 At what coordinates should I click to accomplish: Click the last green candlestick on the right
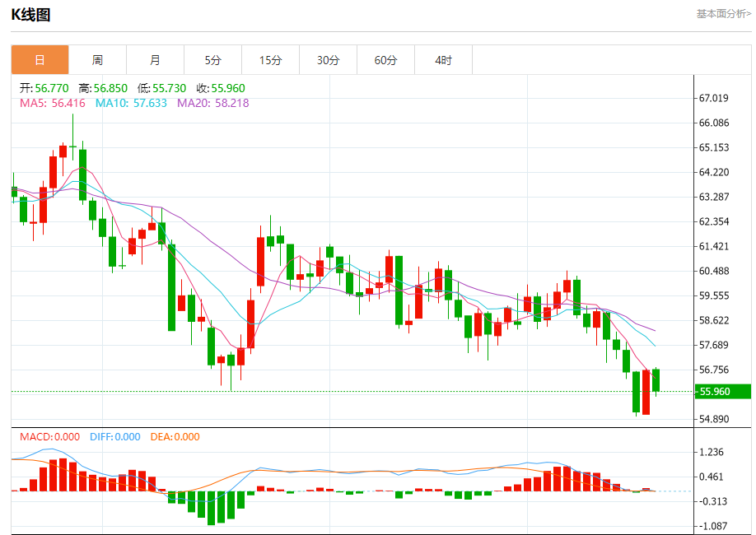tap(656, 380)
